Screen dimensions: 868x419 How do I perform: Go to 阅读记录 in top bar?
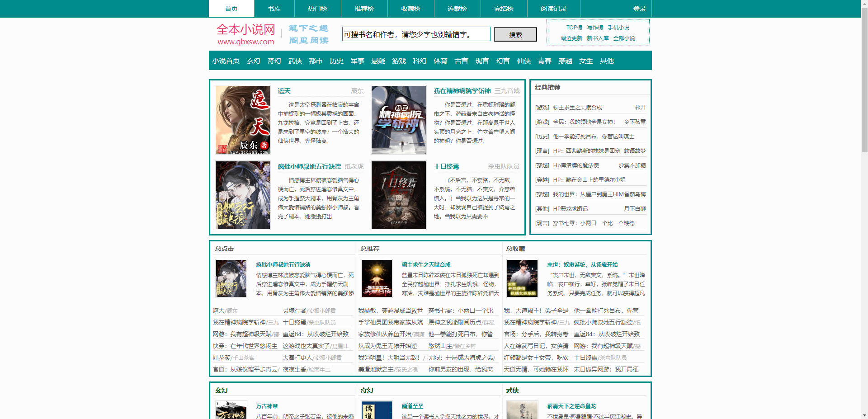553,9
